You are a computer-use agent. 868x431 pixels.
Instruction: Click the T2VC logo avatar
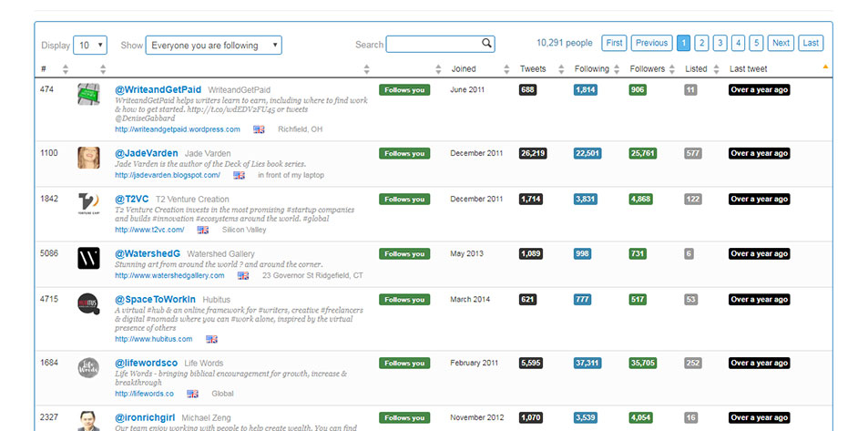pos(88,204)
